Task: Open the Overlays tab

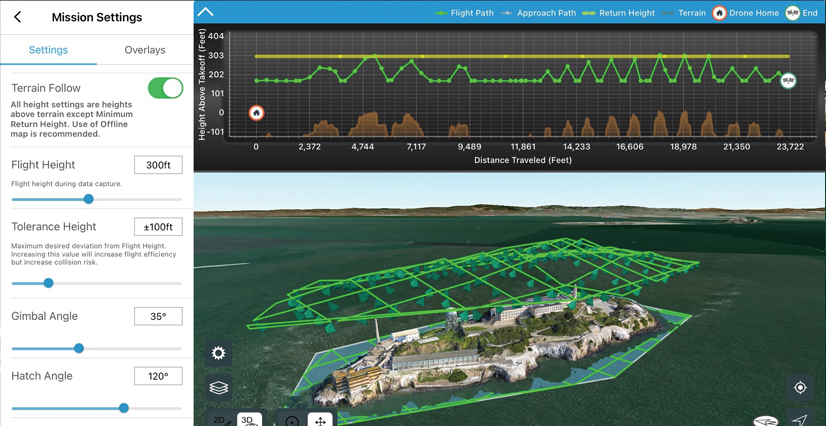Action: click(x=145, y=50)
